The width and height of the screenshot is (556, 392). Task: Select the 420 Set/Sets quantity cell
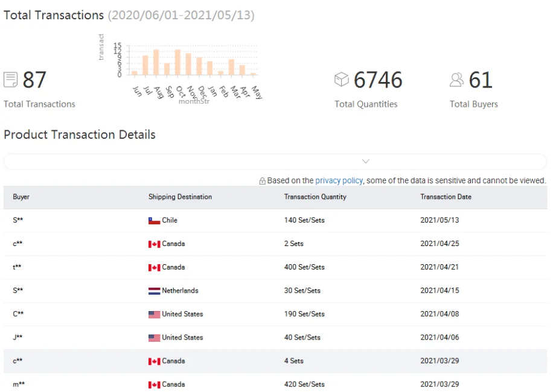(304, 384)
